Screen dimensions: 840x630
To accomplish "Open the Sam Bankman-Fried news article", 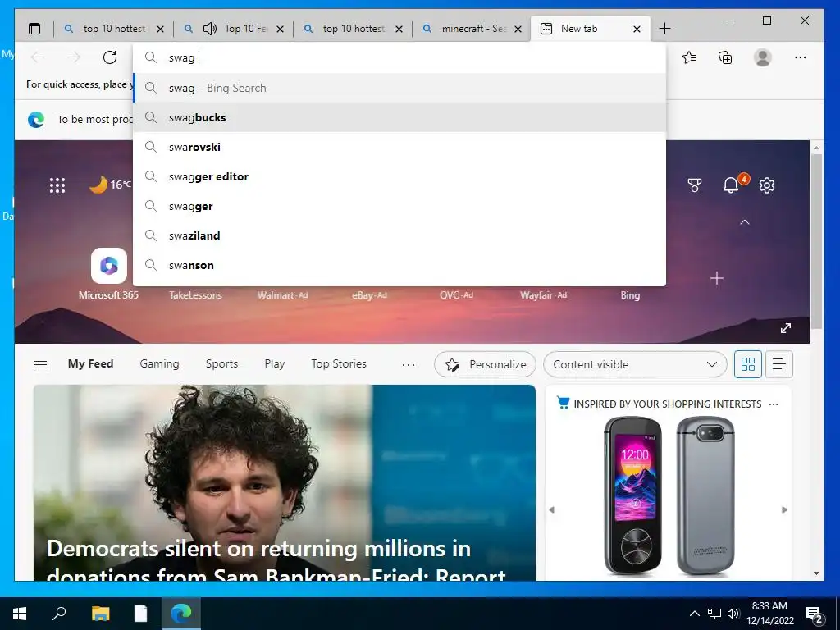I will 285,482.
